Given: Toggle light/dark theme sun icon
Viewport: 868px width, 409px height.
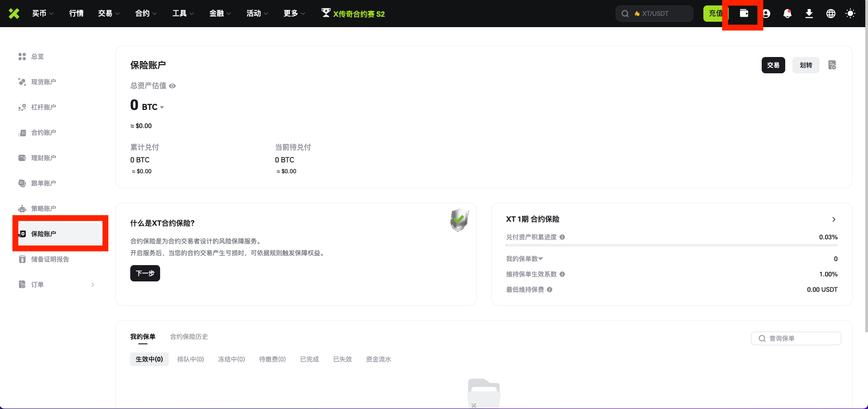Looking at the screenshot, I should pyautogui.click(x=850, y=14).
